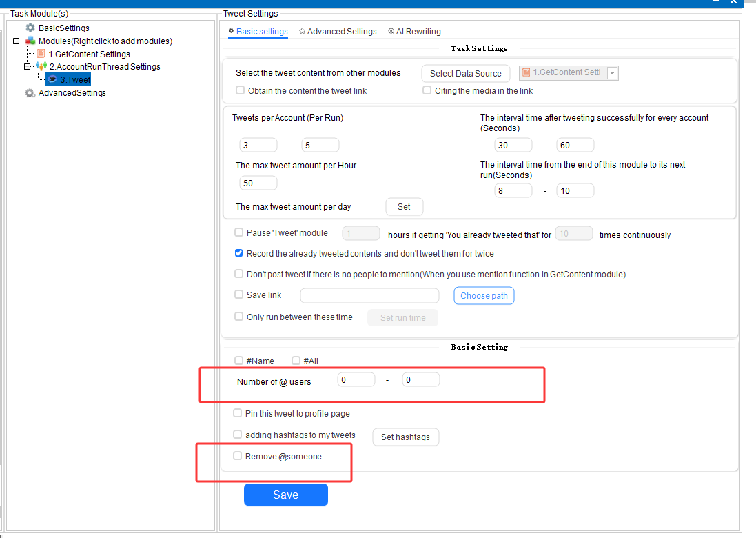The height and width of the screenshot is (538, 756).
Task: Focus tweets per account maximum field 5
Action: 320,145
